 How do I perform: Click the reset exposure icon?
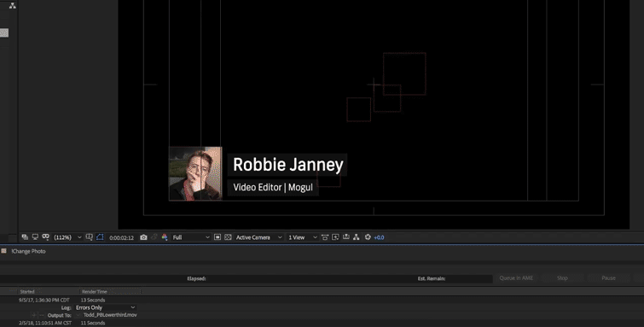pos(368,237)
